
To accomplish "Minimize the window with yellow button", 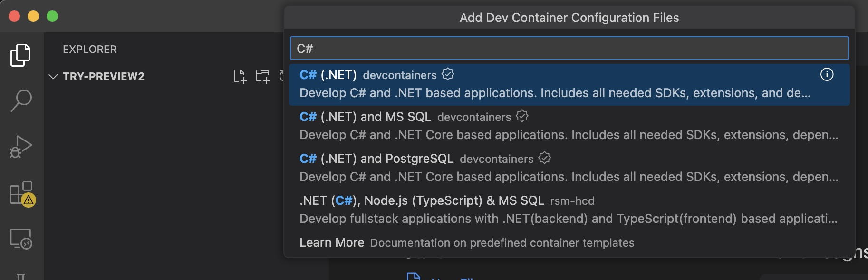I will tap(33, 16).
